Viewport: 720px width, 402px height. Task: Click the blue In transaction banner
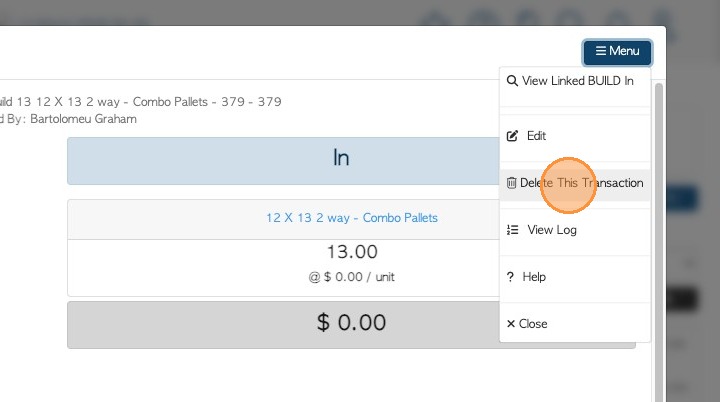340,160
